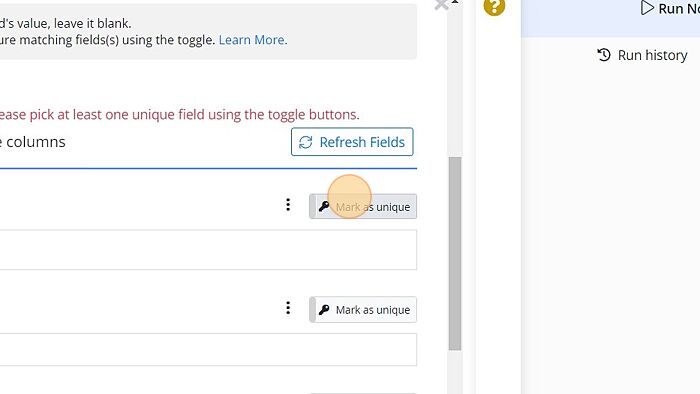Toggle the first Mark as unique switch
This screenshot has width=700, height=394.
363,207
